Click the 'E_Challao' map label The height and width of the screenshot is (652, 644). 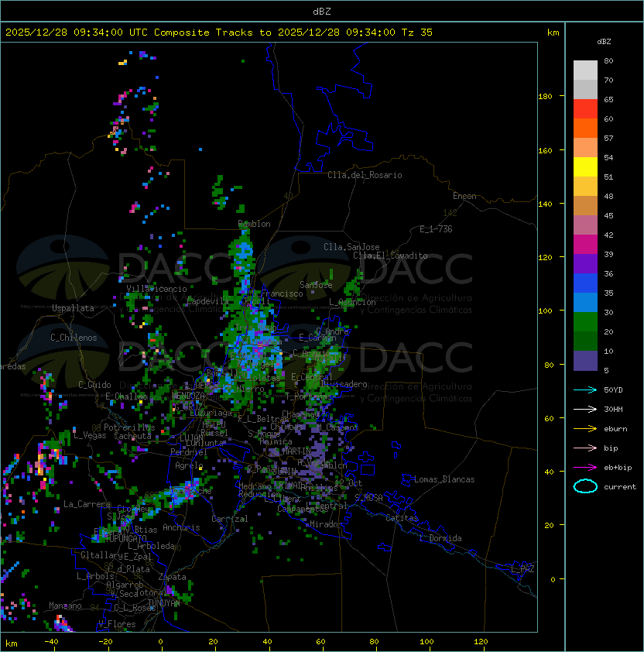(126, 396)
